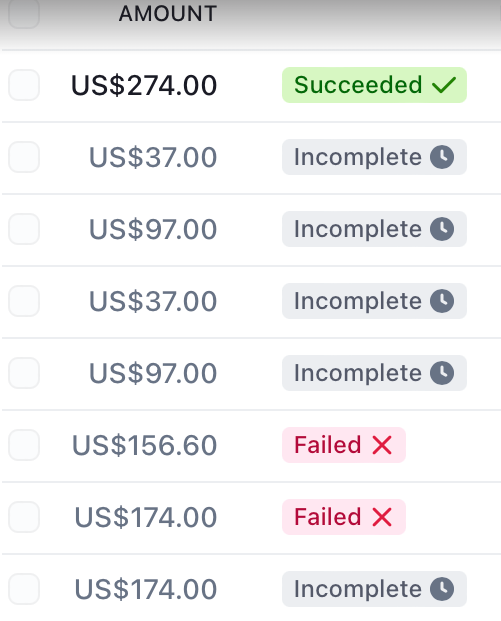Click clock icon on the last Incomplete badge

click(x=442, y=589)
